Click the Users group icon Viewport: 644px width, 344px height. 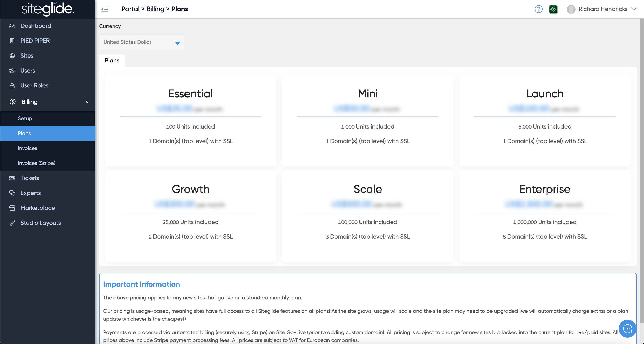12,71
